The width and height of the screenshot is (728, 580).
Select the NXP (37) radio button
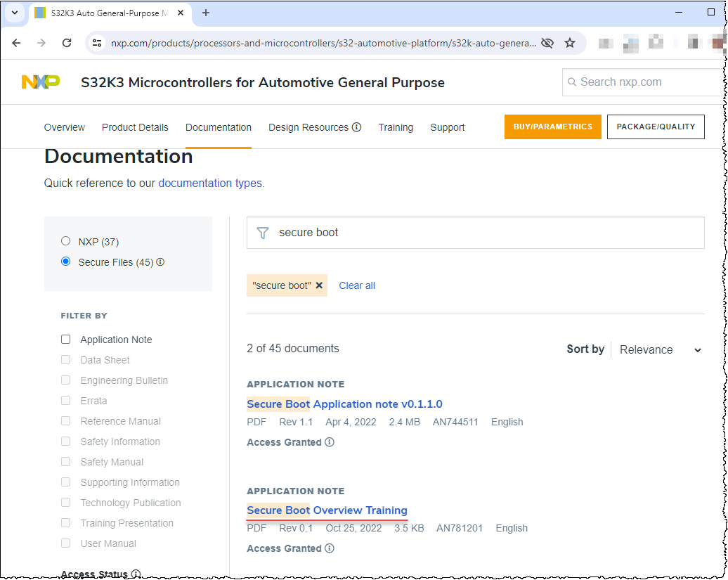coord(65,240)
